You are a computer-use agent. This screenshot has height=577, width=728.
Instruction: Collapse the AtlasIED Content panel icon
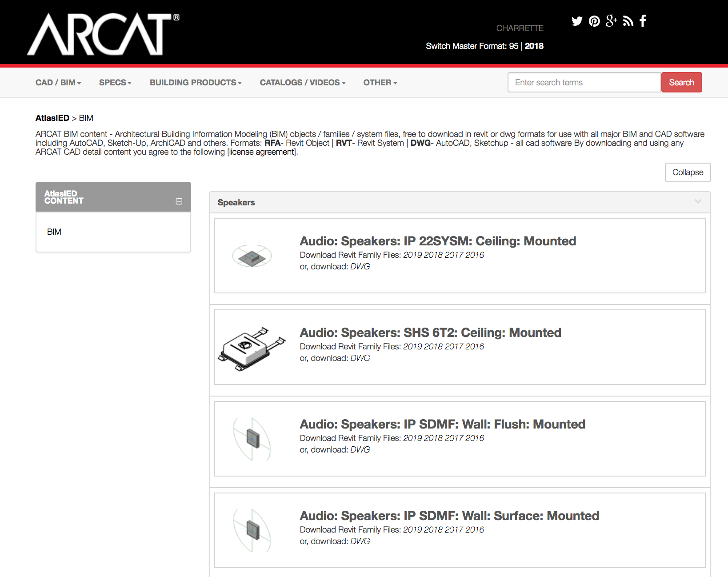pyautogui.click(x=179, y=201)
